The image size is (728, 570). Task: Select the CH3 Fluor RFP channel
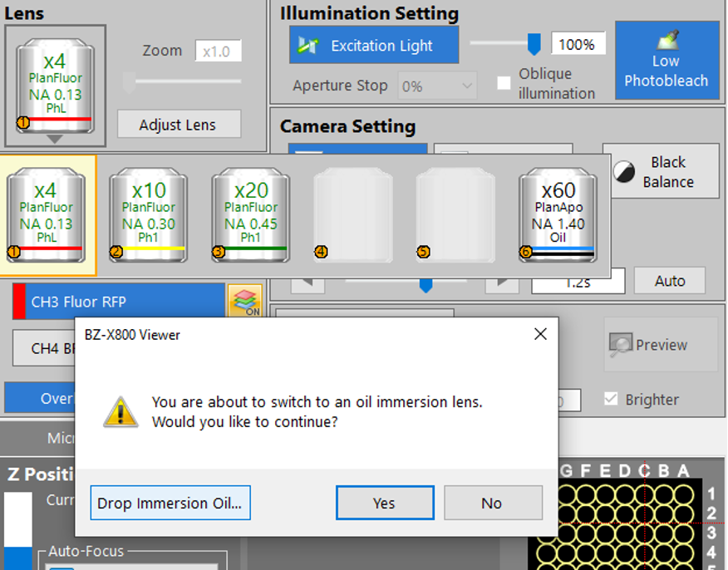[x=118, y=302]
